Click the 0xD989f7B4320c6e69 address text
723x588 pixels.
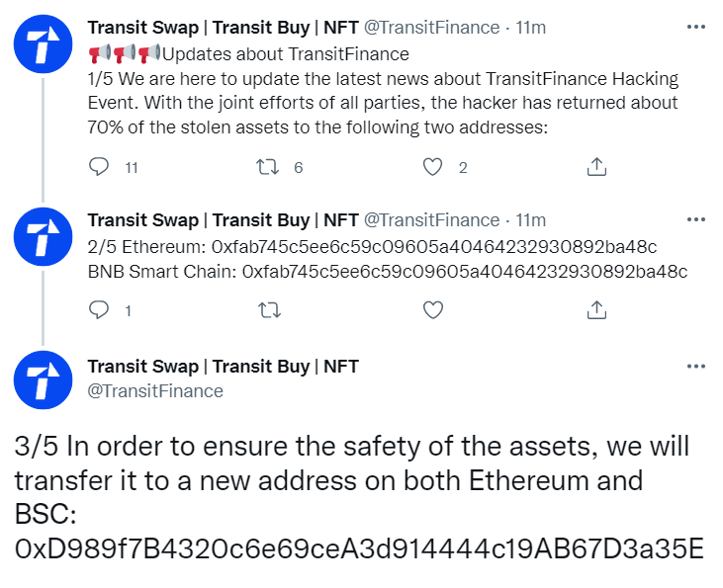pos(359,548)
